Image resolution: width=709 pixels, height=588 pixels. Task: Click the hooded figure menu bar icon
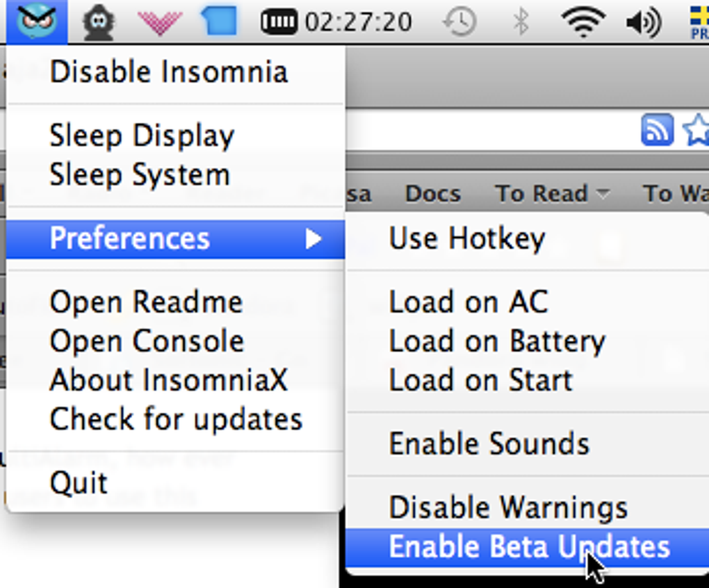point(99,22)
